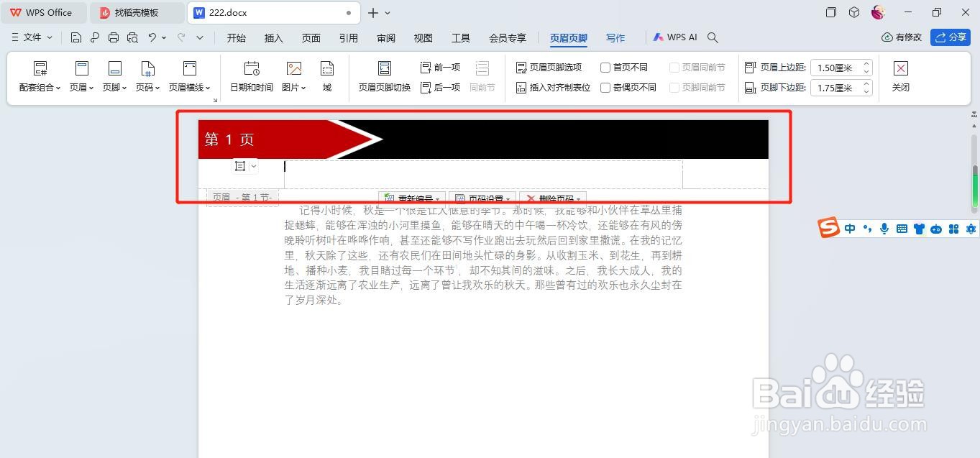The height and width of the screenshot is (458, 980).
Task: Open WPS AI from the ribbon
Action: pos(674,37)
